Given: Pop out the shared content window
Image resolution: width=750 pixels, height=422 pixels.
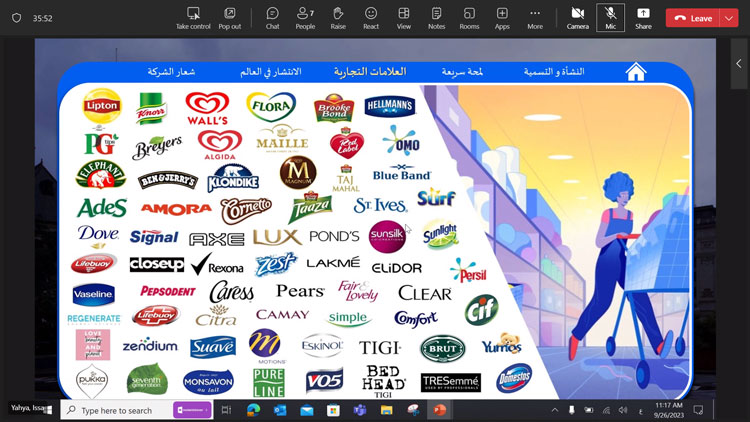Looking at the screenshot, I should point(230,17).
